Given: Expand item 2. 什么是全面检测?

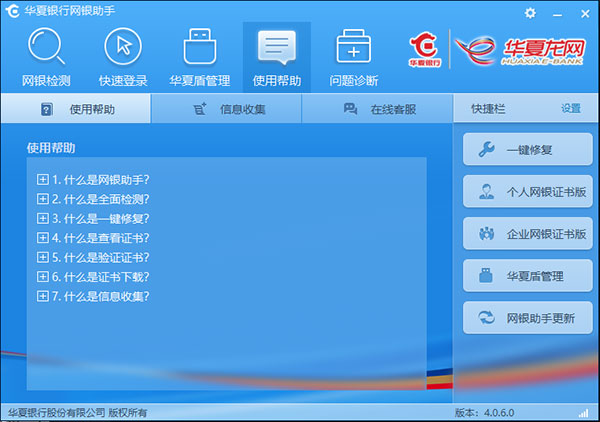Looking at the screenshot, I should tap(42, 199).
